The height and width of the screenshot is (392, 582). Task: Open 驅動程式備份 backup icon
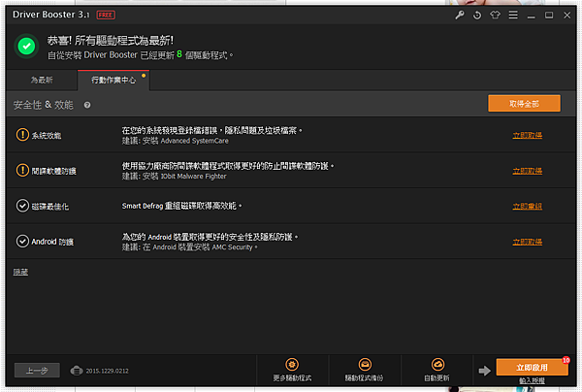click(365, 365)
